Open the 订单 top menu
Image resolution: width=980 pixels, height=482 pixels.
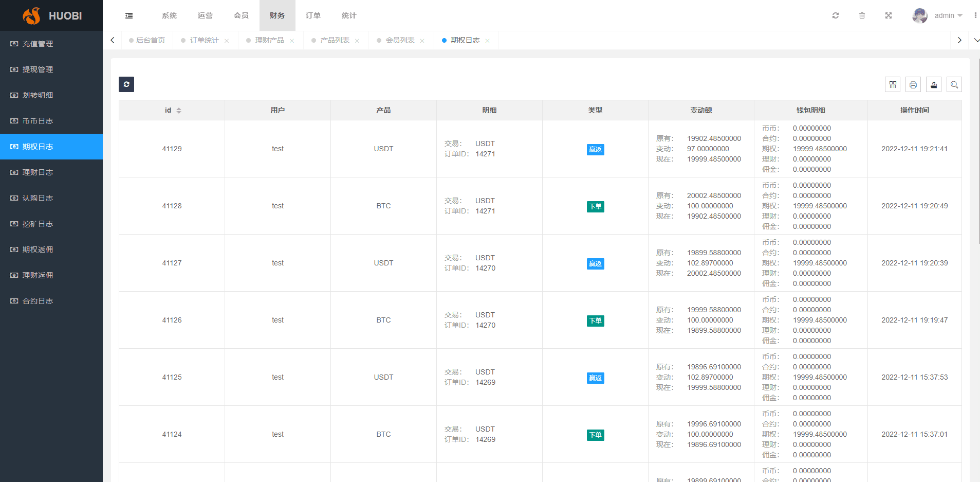click(313, 15)
